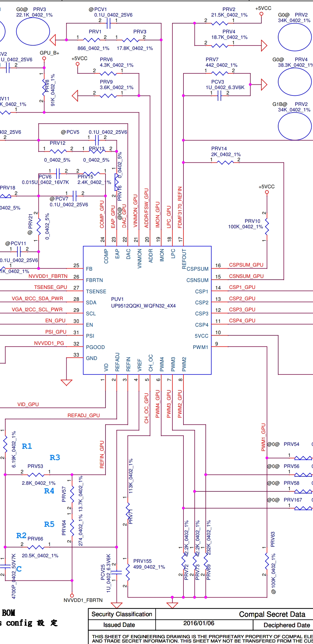313x644 pixels.
Task: Click the NVVDD1_FBRTN terminal circle at bottom
Action: 72,595
